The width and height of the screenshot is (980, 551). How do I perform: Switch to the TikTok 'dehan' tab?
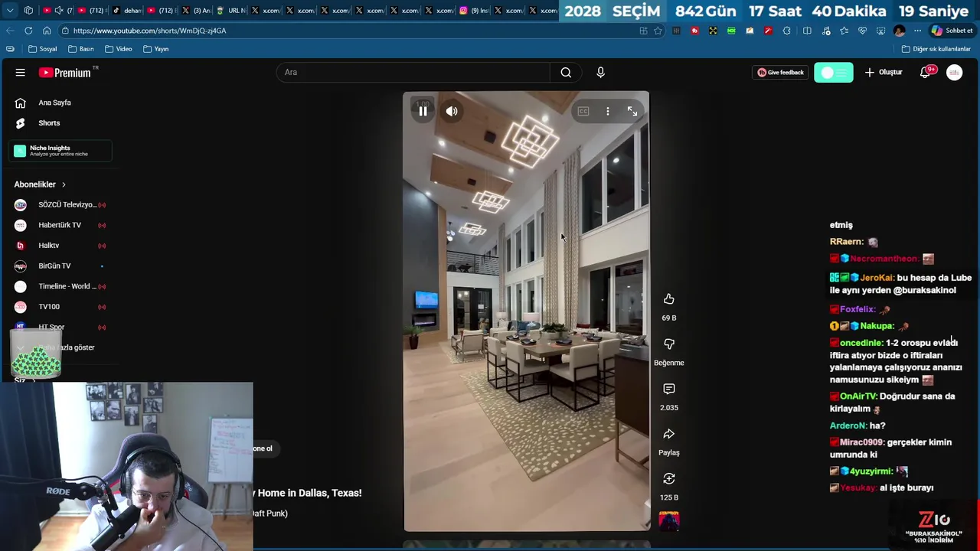pyautogui.click(x=126, y=10)
